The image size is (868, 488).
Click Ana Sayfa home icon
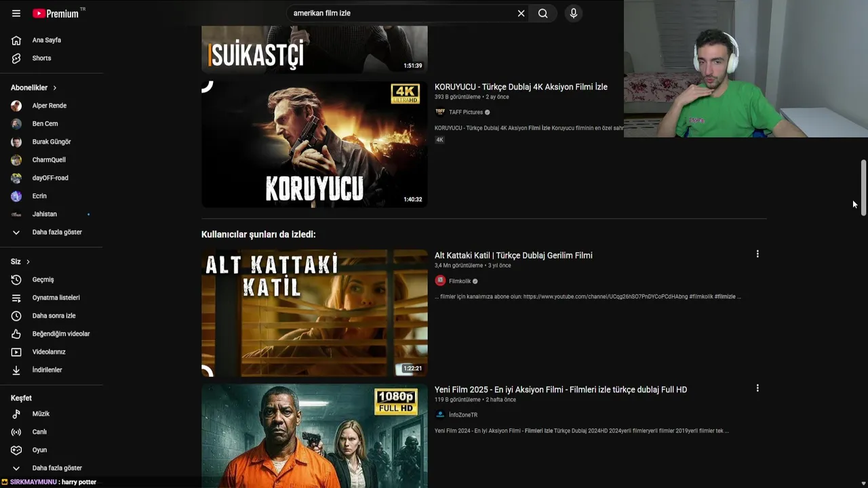(16, 40)
